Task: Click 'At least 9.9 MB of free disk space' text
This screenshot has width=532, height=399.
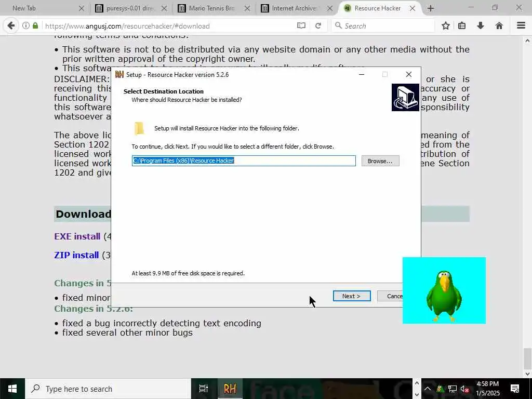Action: (188, 273)
